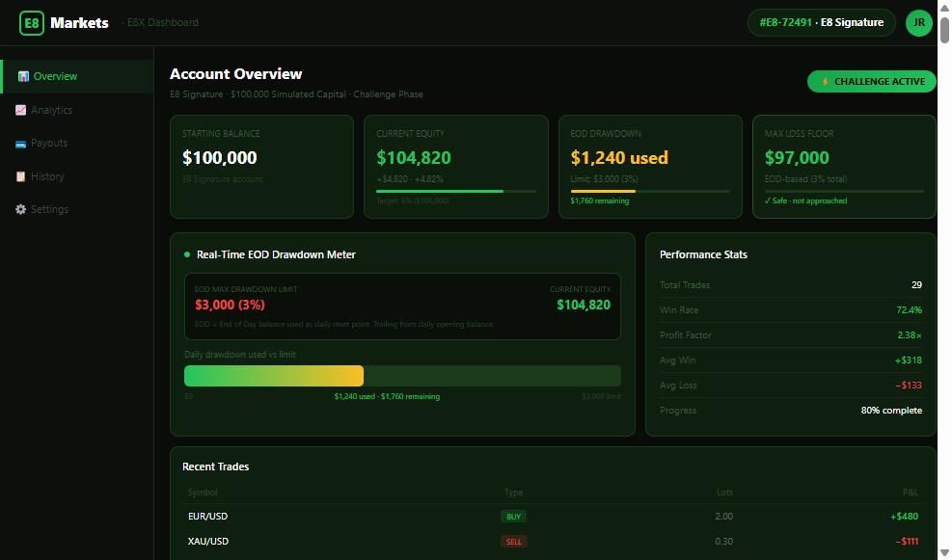
Task: Click the 0.30 lots value
Action: (x=723, y=541)
